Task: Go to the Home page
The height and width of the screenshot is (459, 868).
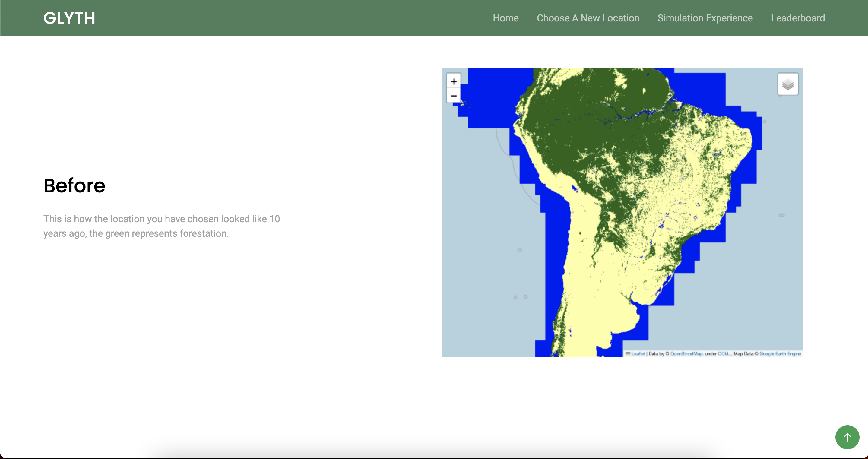Action: 505,18
